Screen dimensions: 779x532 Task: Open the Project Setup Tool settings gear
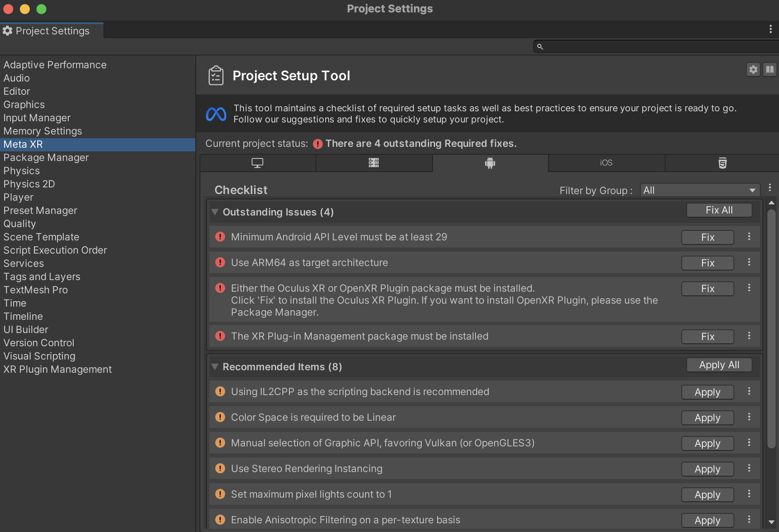click(x=753, y=69)
